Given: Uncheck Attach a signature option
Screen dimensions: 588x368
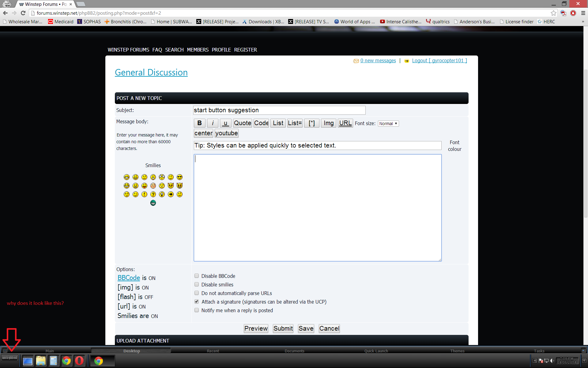Looking at the screenshot, I should (197, 301).
